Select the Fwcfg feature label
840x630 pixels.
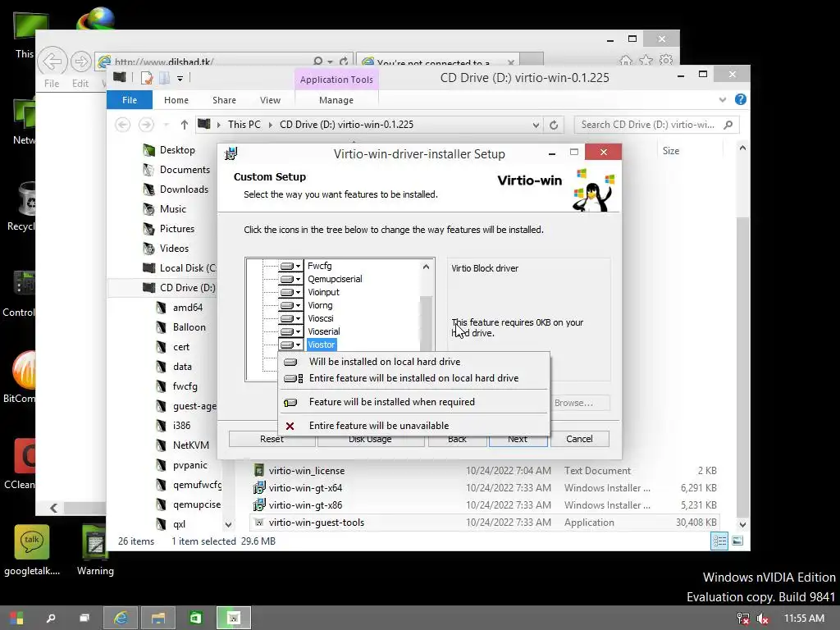319,266
